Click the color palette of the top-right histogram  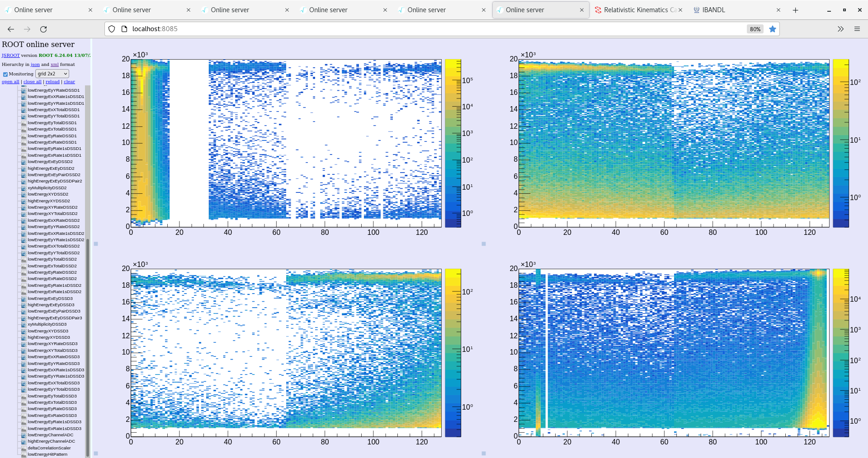point(841,143)
